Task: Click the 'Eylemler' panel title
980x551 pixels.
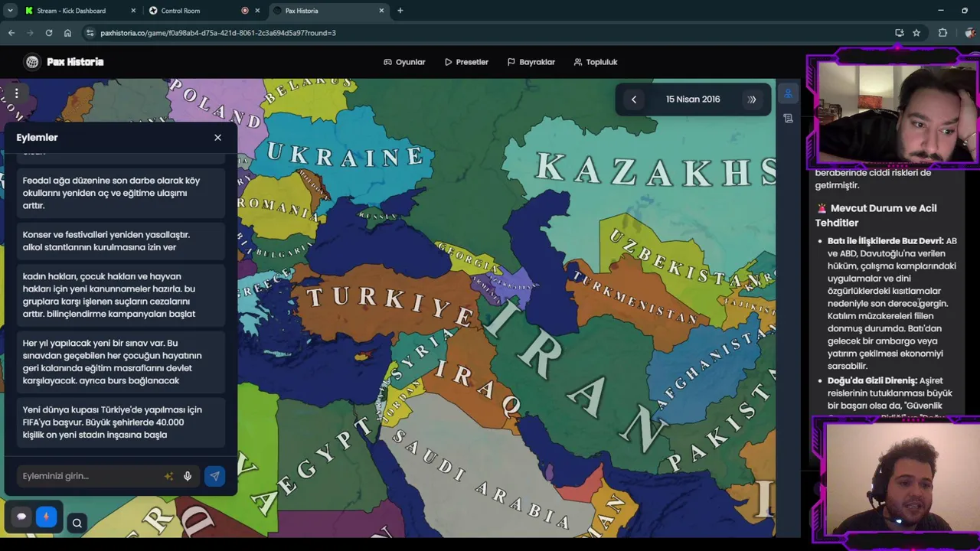Action: pyautogui.click(x=37, y=138)
